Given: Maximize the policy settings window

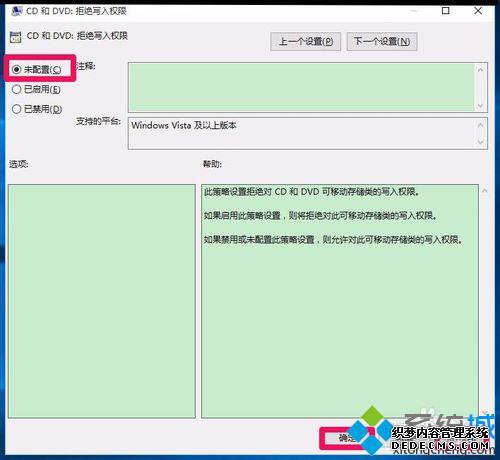Looking at the screenshot, I should tap(445, 11).
